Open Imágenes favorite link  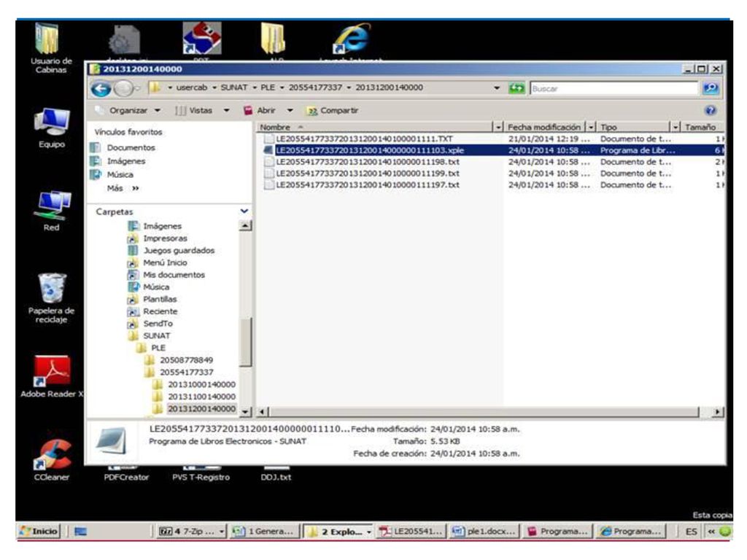(x=126, y=161)
